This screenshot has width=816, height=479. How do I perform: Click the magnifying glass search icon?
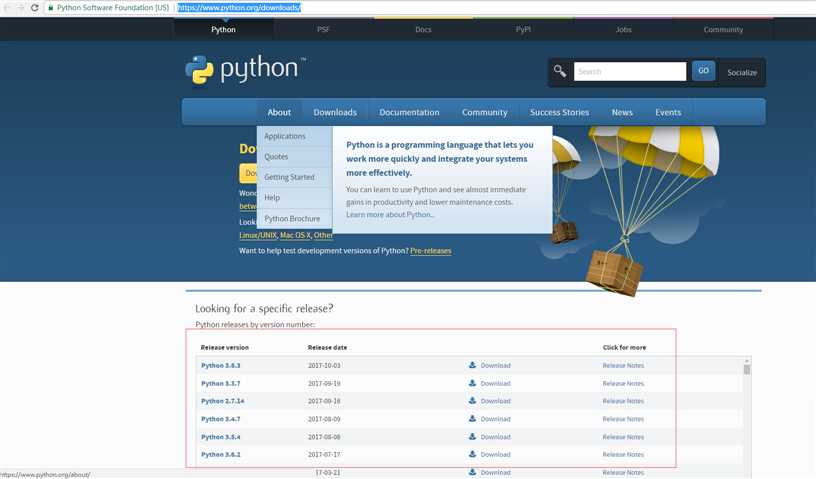click(x=560, y=71)
